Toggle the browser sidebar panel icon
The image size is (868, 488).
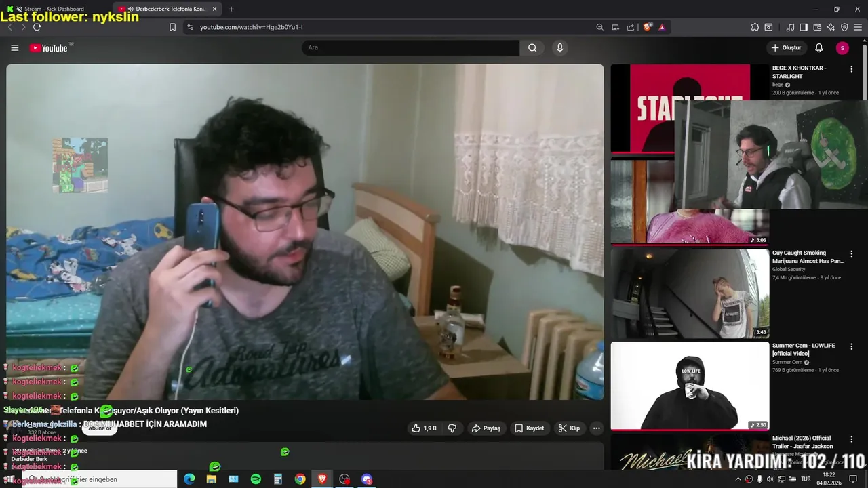click(x=804, y=27)
